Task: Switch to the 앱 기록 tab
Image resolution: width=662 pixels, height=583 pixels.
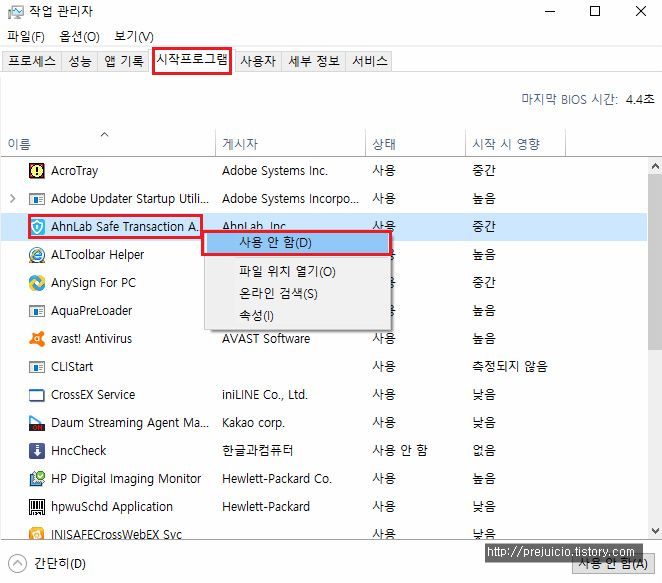Action: pyautogui.click(x=124, y=61)
